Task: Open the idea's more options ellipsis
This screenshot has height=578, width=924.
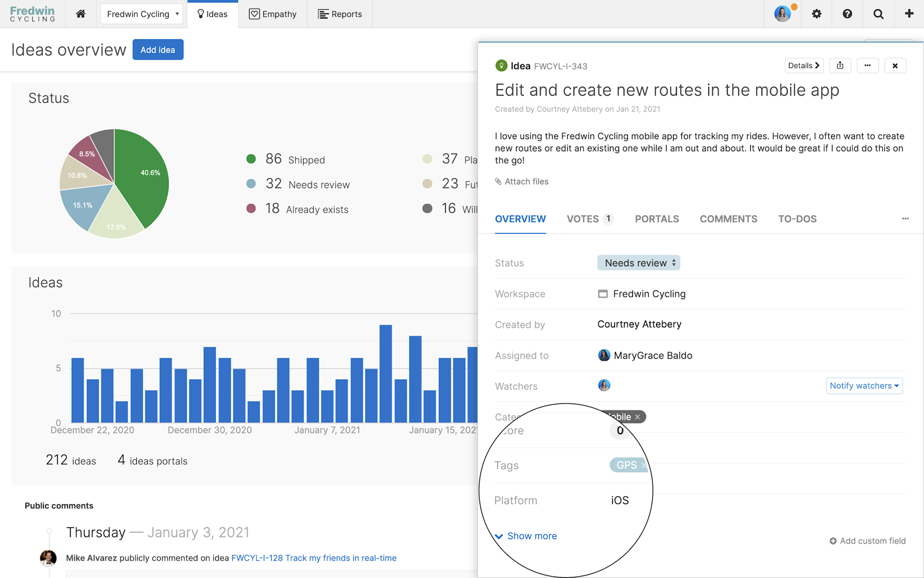Action: coord(867,66)
